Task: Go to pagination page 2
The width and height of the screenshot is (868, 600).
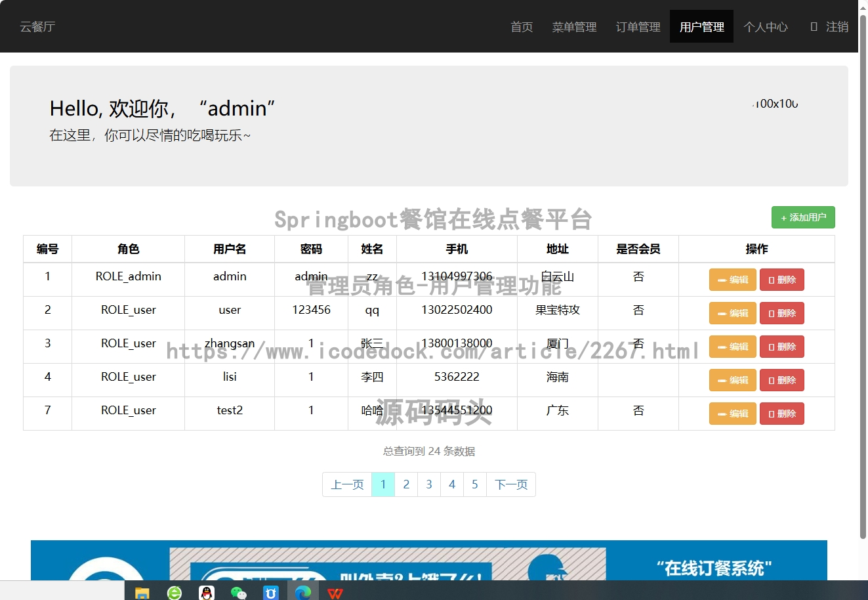Action: [406, 484]
